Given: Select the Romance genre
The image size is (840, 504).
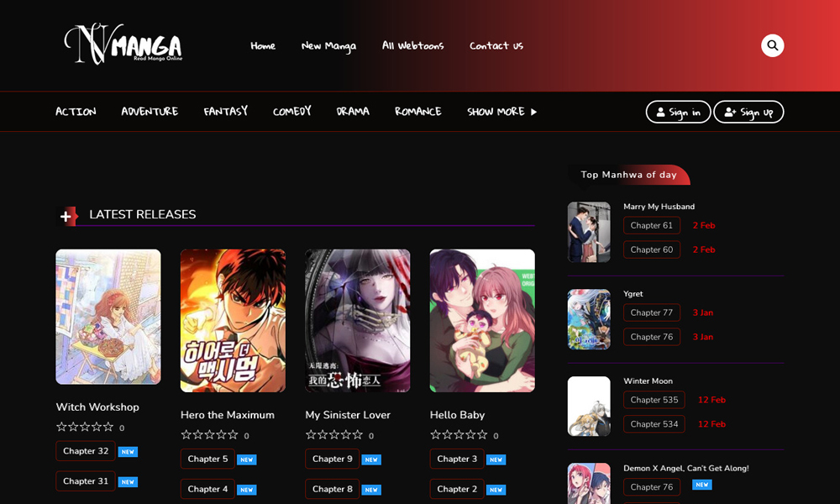Looking at the screenshot, I should pyautogui.click(x=417, y=112).
